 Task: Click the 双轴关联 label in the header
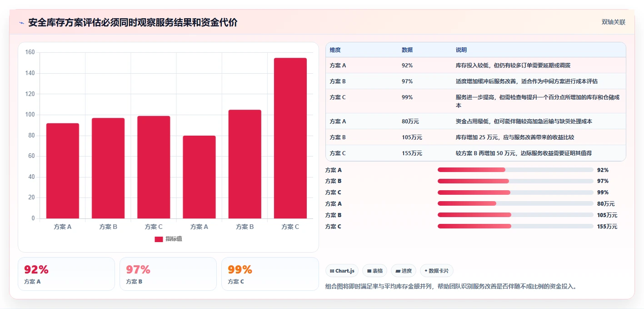click(614, 22)
